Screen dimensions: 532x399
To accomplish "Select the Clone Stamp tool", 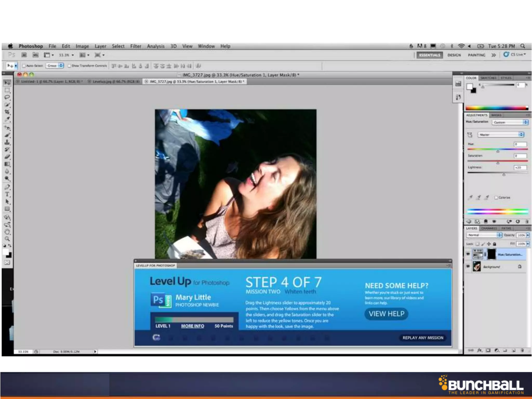I will (x=7, y=142).
